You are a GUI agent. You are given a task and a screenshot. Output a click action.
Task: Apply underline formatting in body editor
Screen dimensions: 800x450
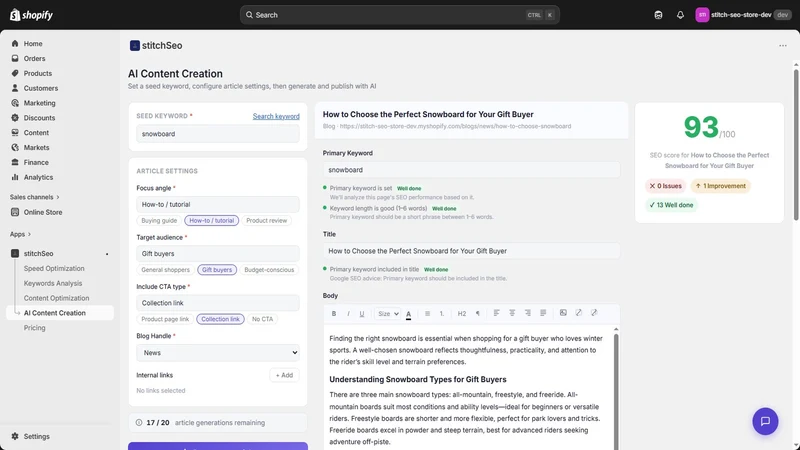pyautogui.click(x=362, y=313)
